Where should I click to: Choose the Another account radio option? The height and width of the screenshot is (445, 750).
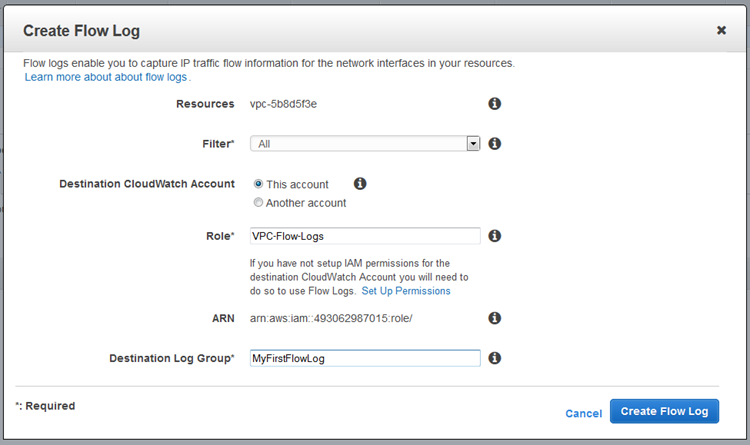point(259,203)
